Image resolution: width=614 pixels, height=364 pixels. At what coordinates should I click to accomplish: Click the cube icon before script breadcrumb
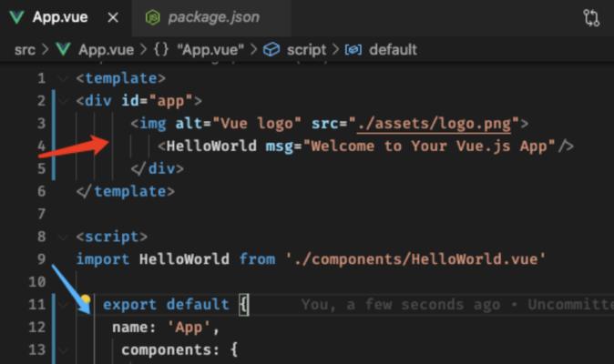point(271,50)
